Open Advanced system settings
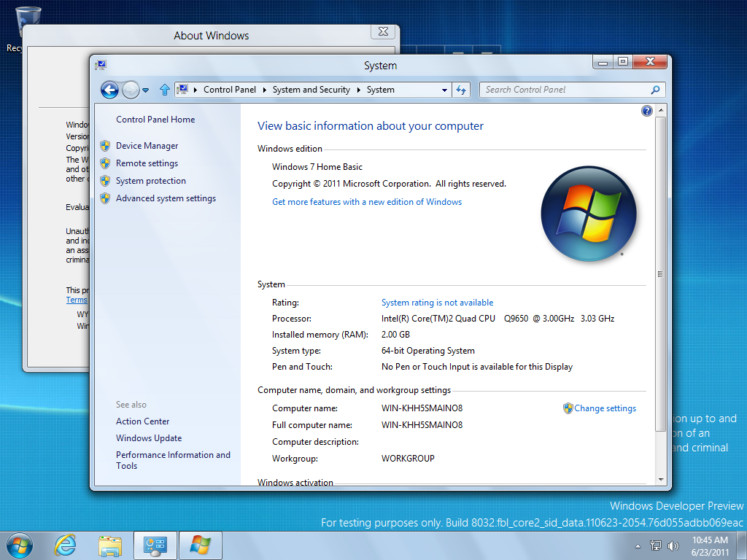The width and height of the screenshot is (747, 560). click(166, 198)
